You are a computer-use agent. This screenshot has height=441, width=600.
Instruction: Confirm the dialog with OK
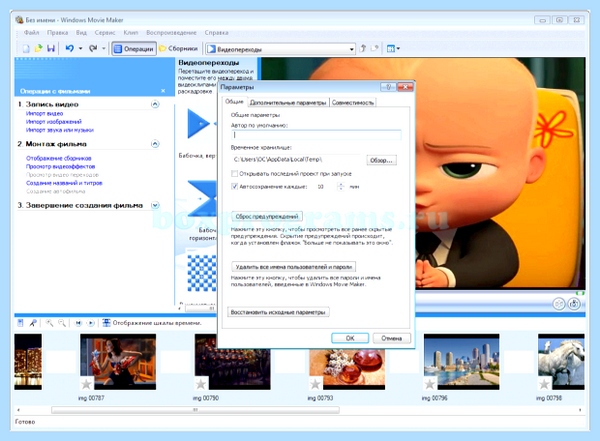tap(350, 338)
